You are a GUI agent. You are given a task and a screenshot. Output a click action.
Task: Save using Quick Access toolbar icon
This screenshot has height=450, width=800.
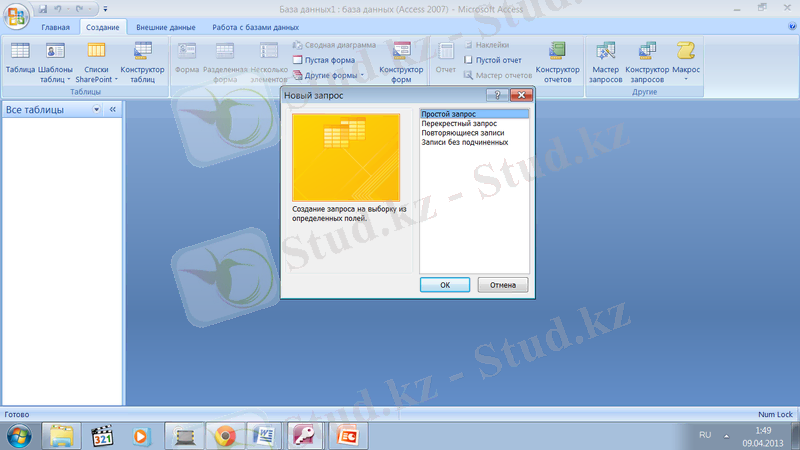point(43,9)
